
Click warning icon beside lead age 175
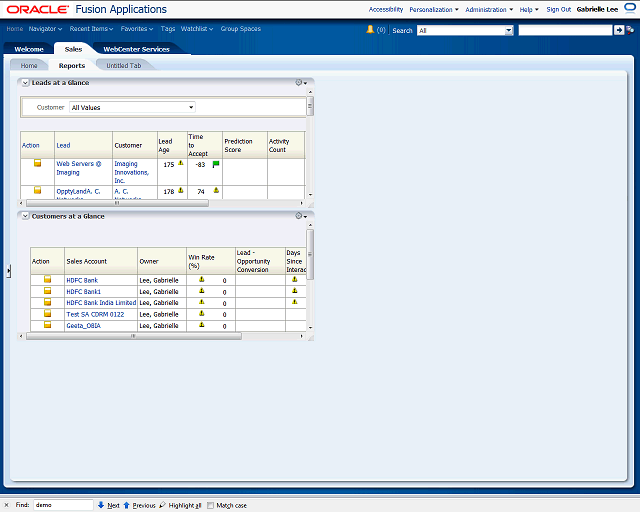[181, 163]
